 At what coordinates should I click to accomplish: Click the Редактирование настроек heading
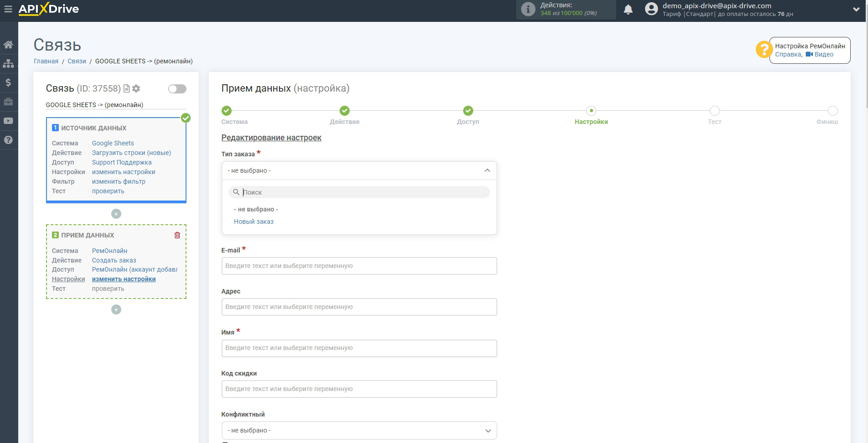click(271, 138)
